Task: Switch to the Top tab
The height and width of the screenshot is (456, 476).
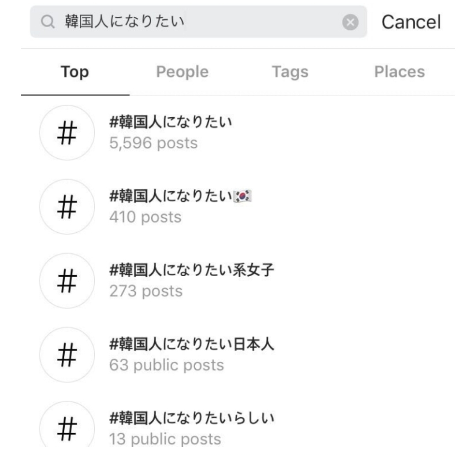Action: click(x=74, y=72)
